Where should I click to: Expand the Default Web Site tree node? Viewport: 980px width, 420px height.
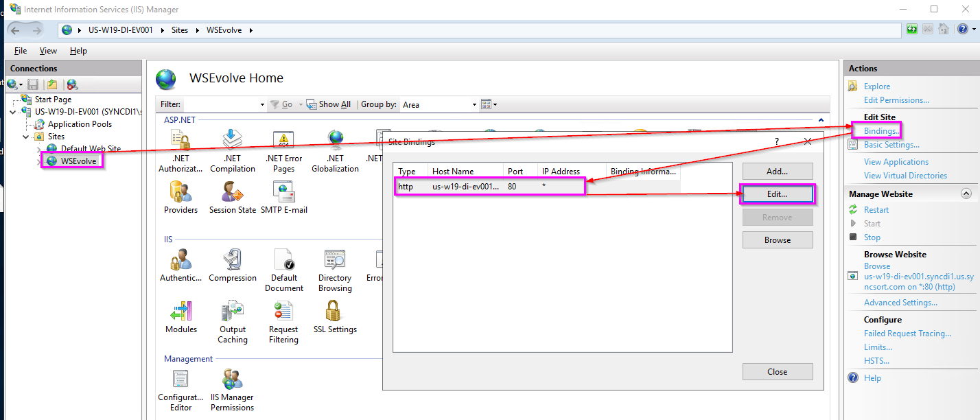(38, 148)
